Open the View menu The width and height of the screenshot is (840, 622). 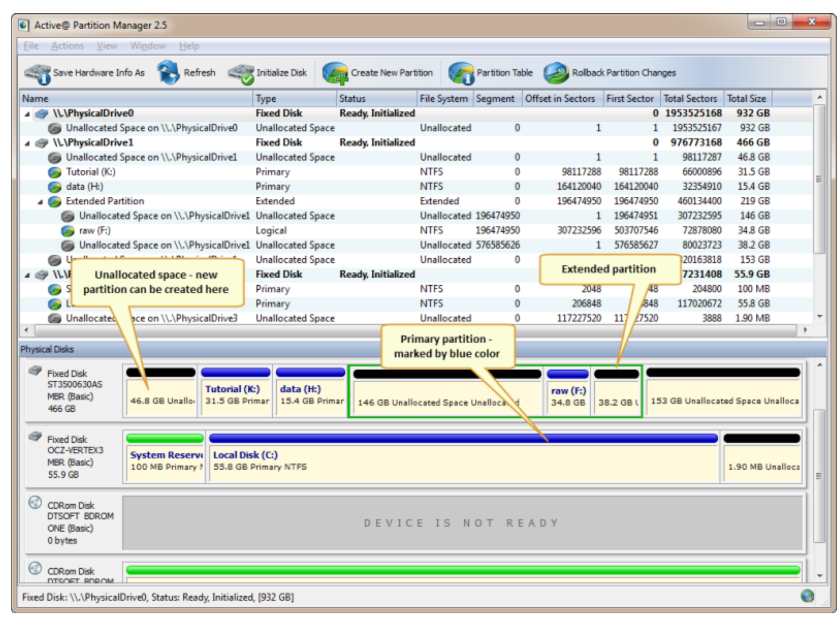pyautogui.click(x=107, y=46)
